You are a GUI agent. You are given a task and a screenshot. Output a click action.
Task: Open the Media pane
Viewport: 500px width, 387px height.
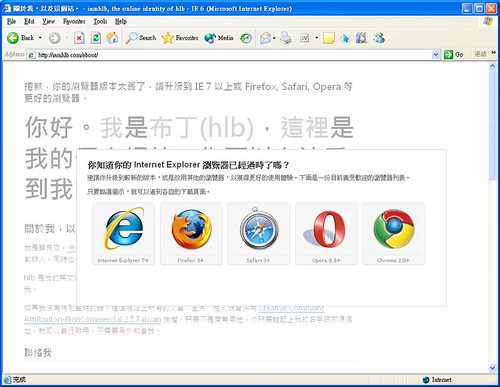pyautogui.click(x=219, y=38)
